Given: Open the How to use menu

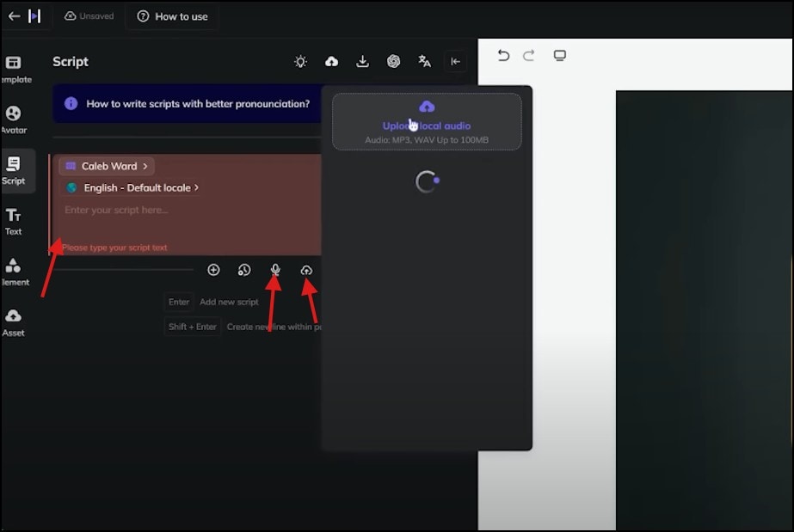Looking at the screenshot, I should (x=172, y=16).
